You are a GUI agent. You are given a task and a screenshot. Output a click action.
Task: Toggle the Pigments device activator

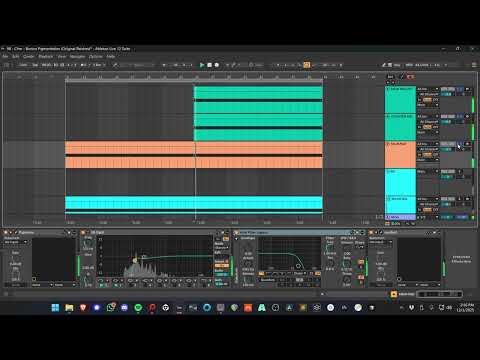click(6, 232)
